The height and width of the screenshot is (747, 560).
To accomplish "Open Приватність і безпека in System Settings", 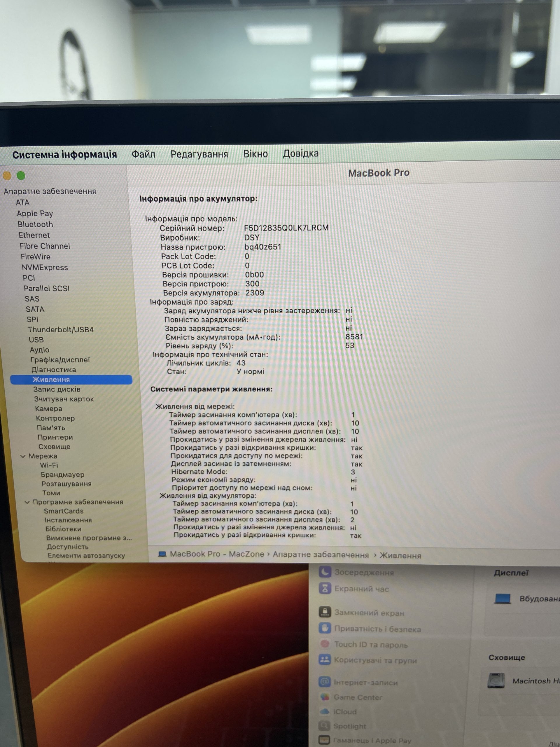I will click(370, 629).
